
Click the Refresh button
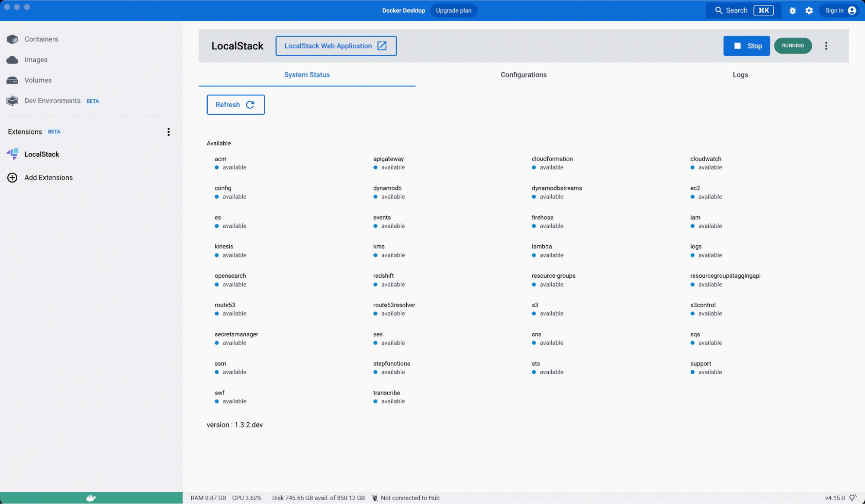(x=235, y=104)
